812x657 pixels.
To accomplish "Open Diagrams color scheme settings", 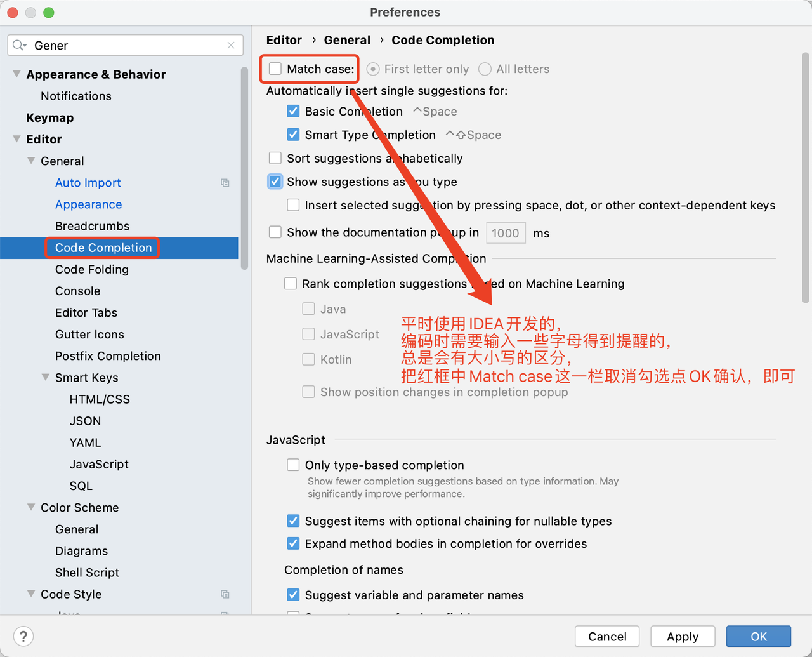I will point(81,550).
